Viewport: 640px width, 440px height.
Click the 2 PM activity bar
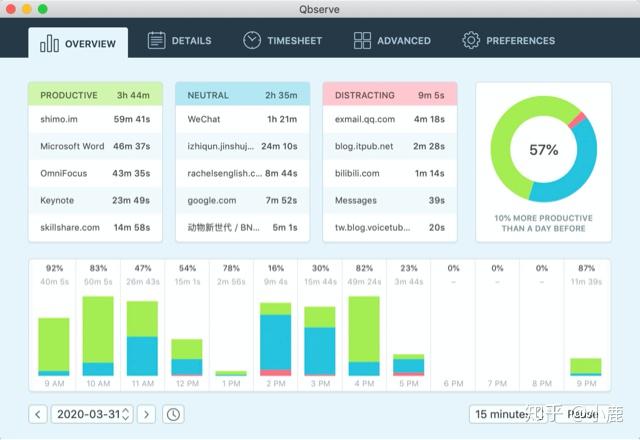(276, 339)
